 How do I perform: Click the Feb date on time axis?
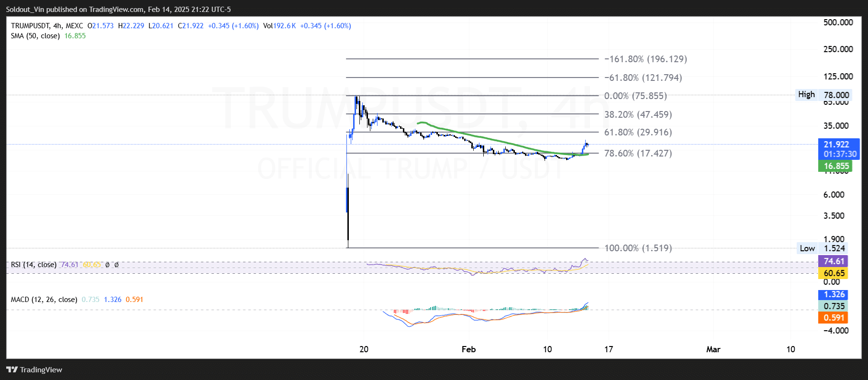point(469,349)
